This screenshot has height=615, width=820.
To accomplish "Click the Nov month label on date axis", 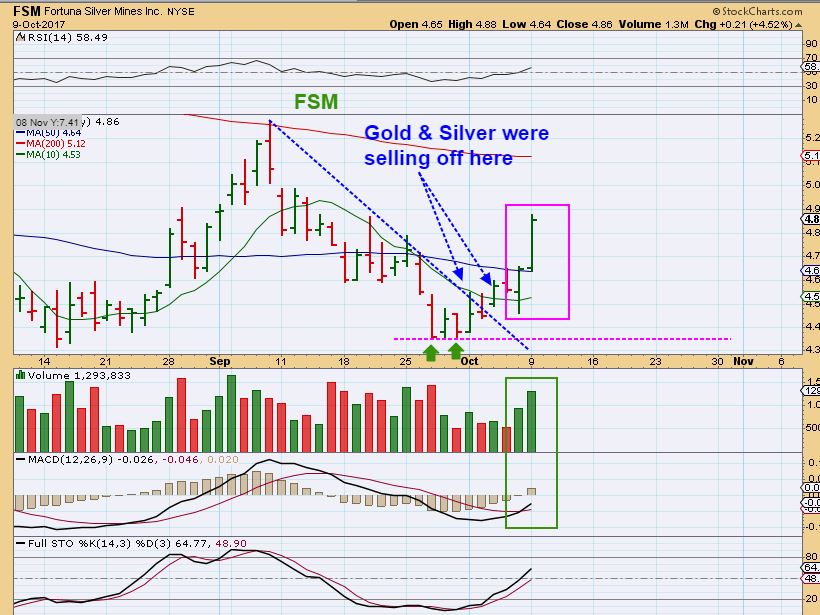I will pyautogui.click(x=743, y=361).
